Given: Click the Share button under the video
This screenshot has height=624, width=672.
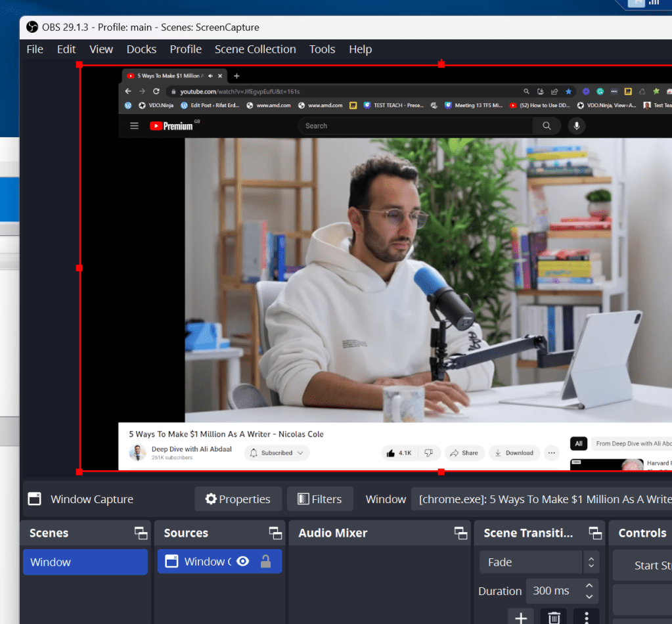Looking at the screenshot, I should pos(464,453).
